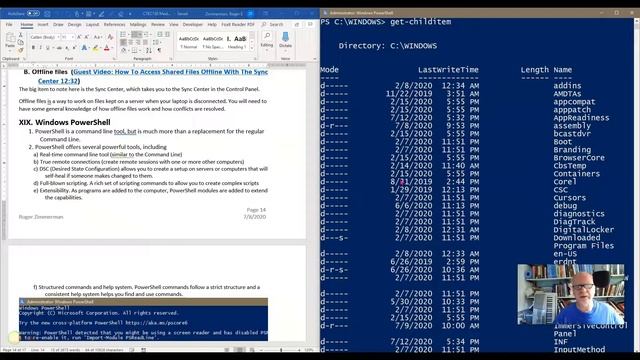This screenshot has width=640, height=360.
Task: Apply the yellow text highlight color
Action: (96, 48)
